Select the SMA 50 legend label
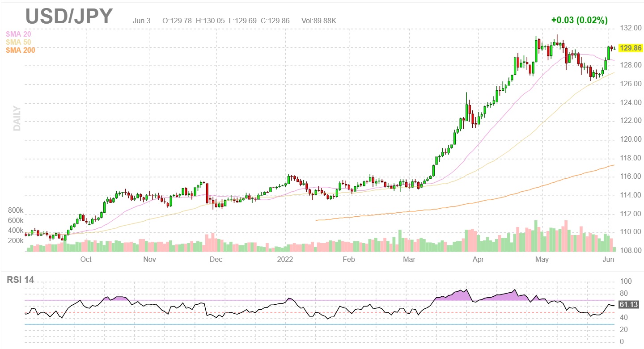 point(18,42)
